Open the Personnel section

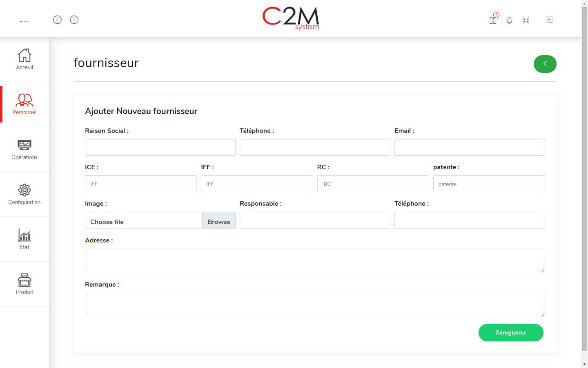pos(24,104)
